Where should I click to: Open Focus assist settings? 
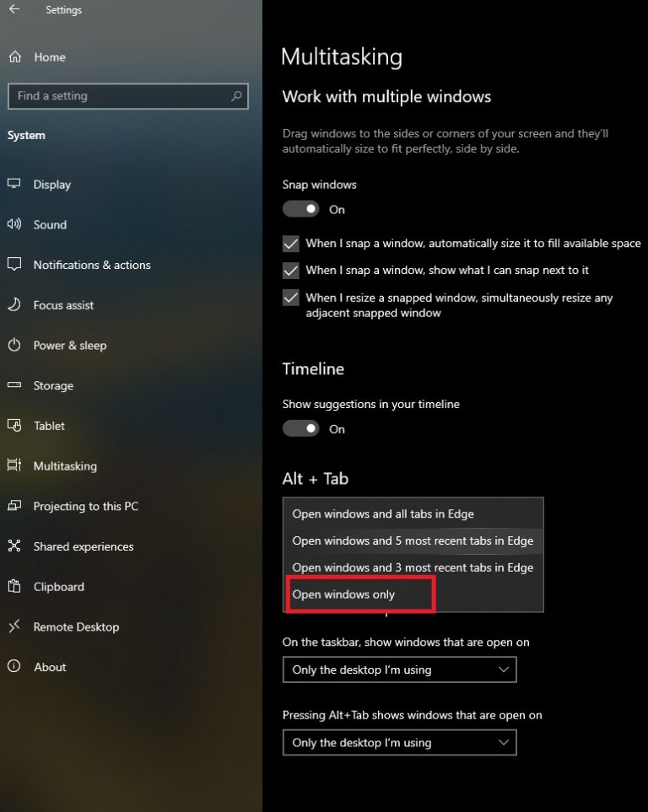[63, 305]
